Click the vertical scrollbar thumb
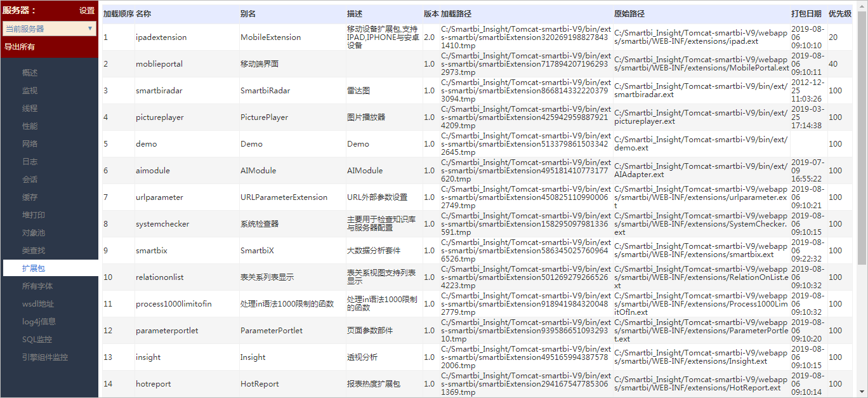The width and height of the screenshot is (868, 398). (x=862, y=137)
